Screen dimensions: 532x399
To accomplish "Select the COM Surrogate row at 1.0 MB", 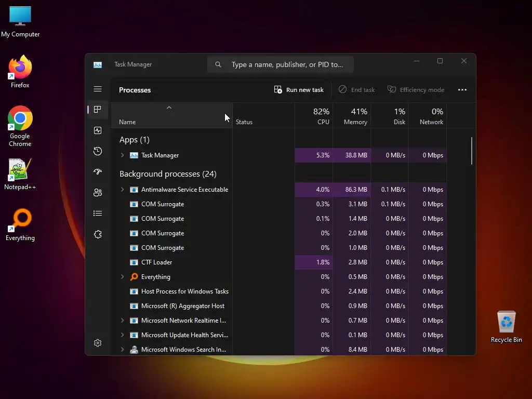I will pyautogui.click(x=278, y=248).
